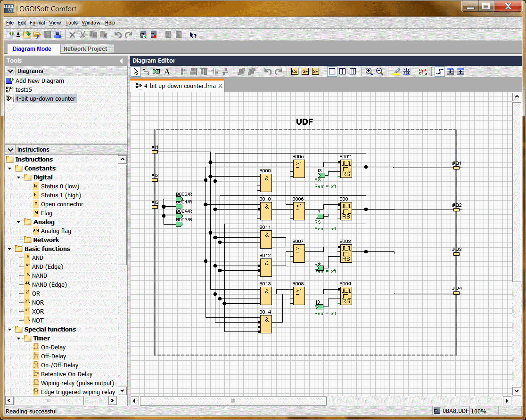526x420 pixels.
Task: Open the Format menu
Action: (x=37, y=23)
